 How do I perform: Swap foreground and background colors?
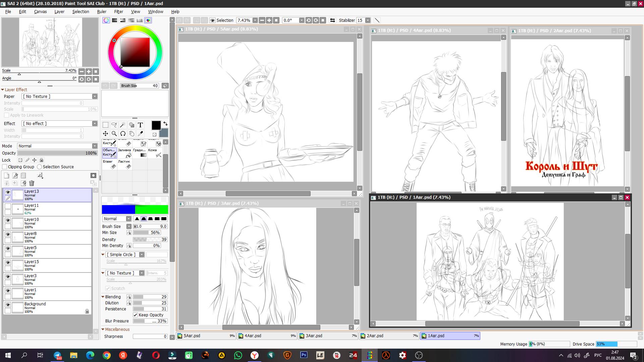point(165,124)
